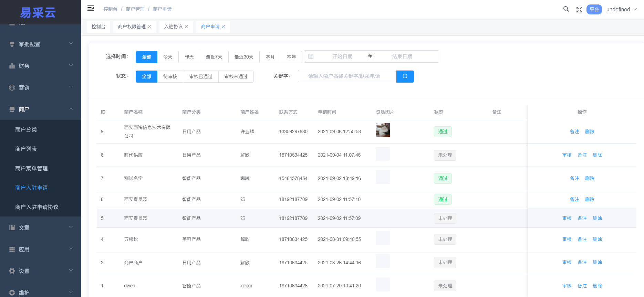The width and height of the screenshot is (644, 297).
Task: Expand the 应用 menu chevron
Action: [x=71, y=249]
